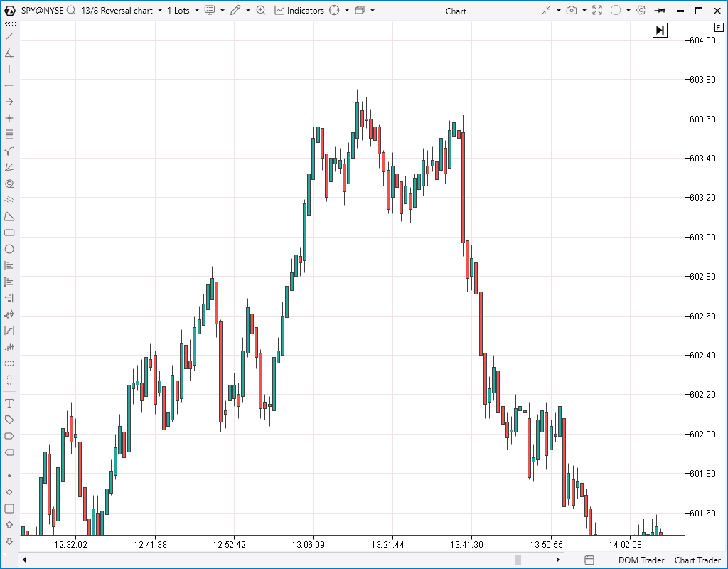Select the triangle shape tool
The width and height of the screenshot is (728, 569).
pyautogui.click(x=9, y=216)
